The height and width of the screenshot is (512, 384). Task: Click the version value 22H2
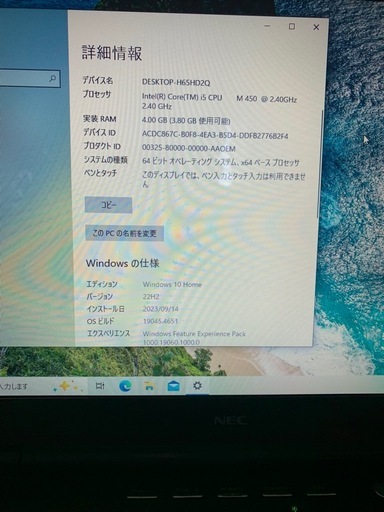click(151, 297)
